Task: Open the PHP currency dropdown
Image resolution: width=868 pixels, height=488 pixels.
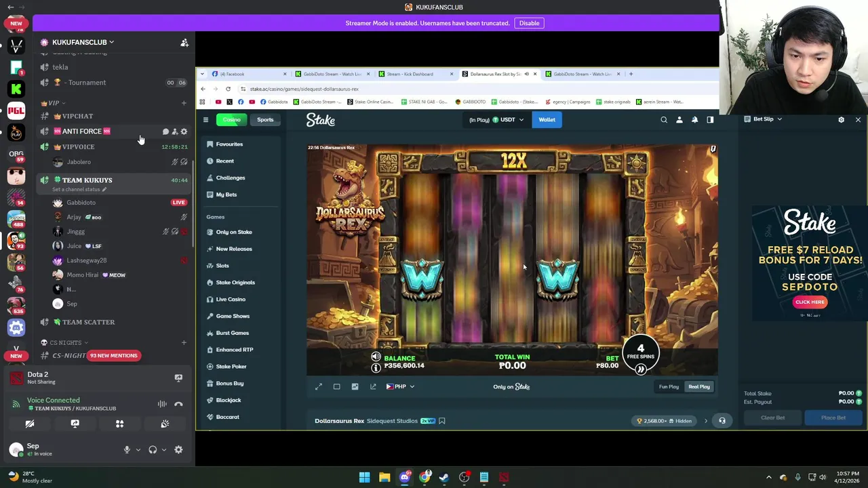Action: point(400,386)
